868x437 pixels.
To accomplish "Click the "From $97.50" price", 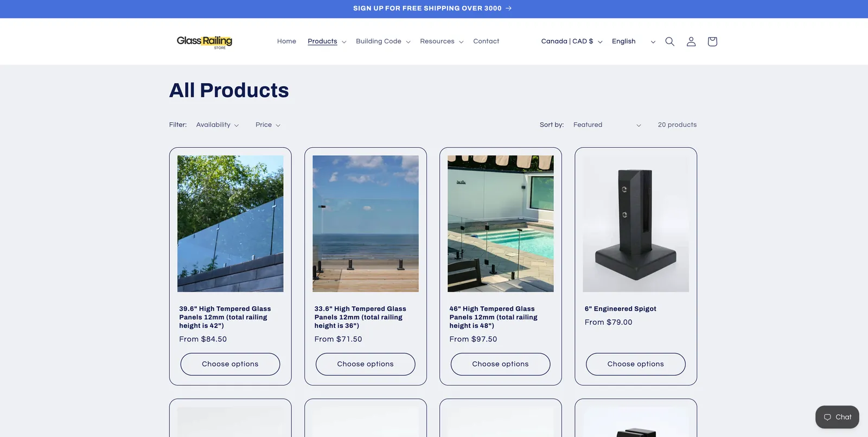I will (473, 339).
